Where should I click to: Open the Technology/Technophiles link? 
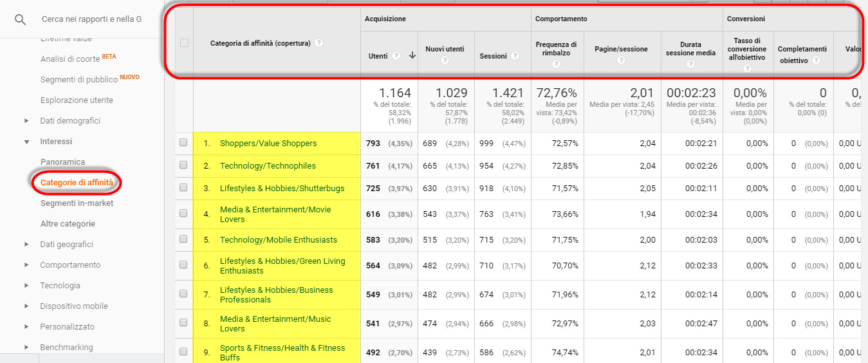268,165
